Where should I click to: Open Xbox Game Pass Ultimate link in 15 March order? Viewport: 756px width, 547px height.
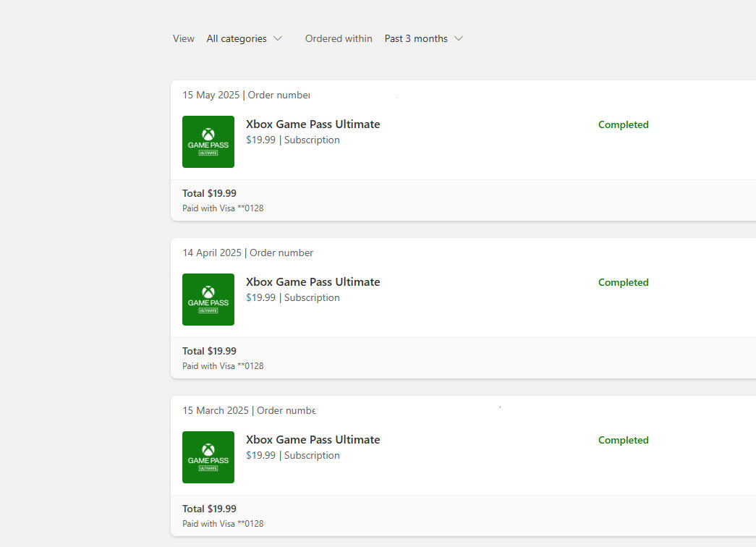(x=313, y=439)
